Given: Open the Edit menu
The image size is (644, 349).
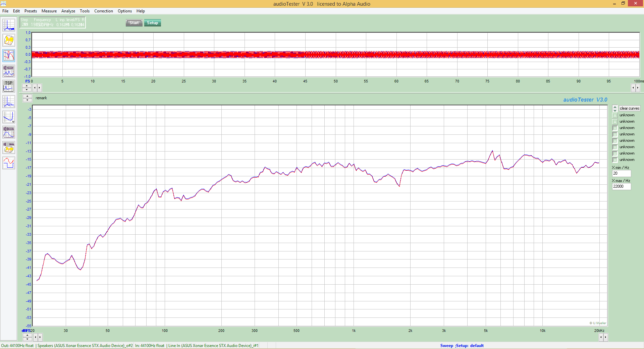Looking at the screenshot, I should point(16,11).
